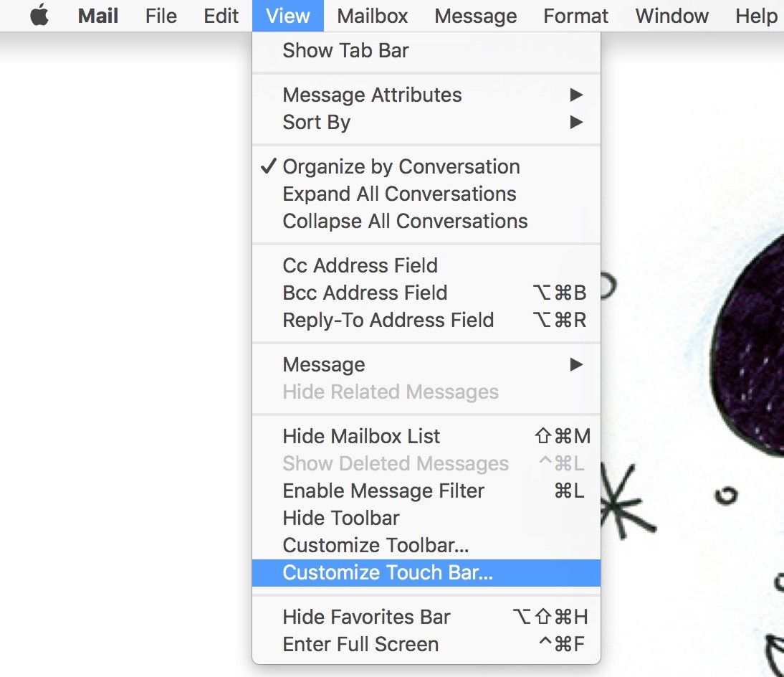Choose Expand All Conversations
Viewport: 784px width, 677px height.
coord(399,194)
